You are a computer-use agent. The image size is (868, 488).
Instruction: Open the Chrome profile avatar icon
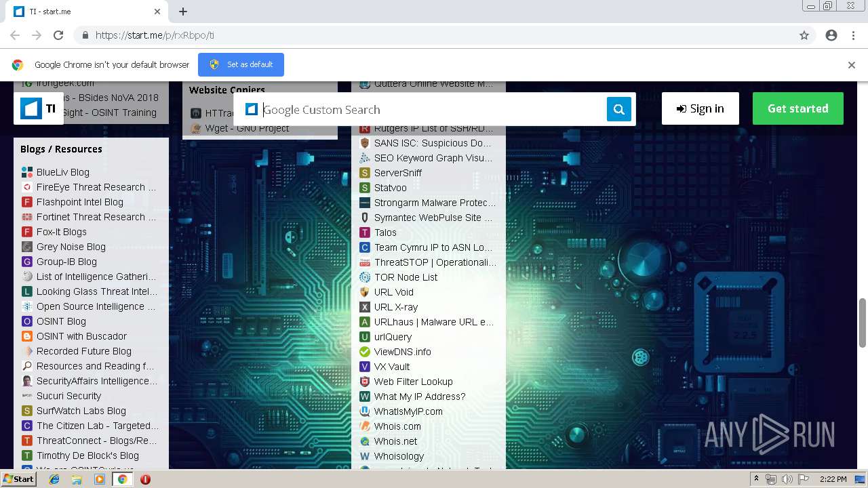pyautogui.click(x=831, y=35)
